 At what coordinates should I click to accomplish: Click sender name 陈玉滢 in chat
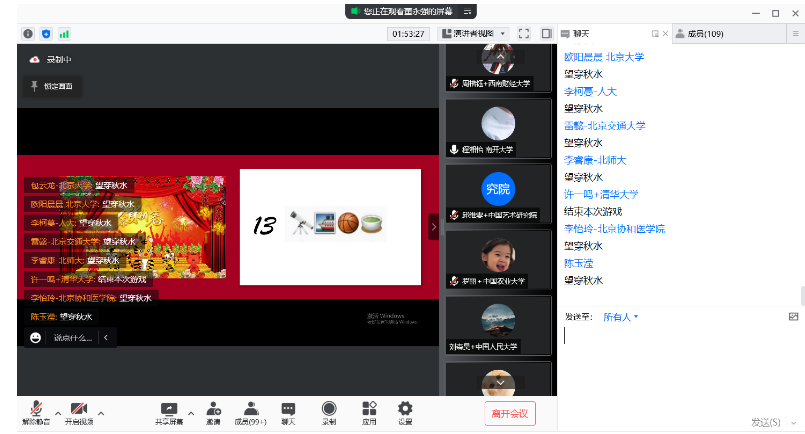[578, 263]
